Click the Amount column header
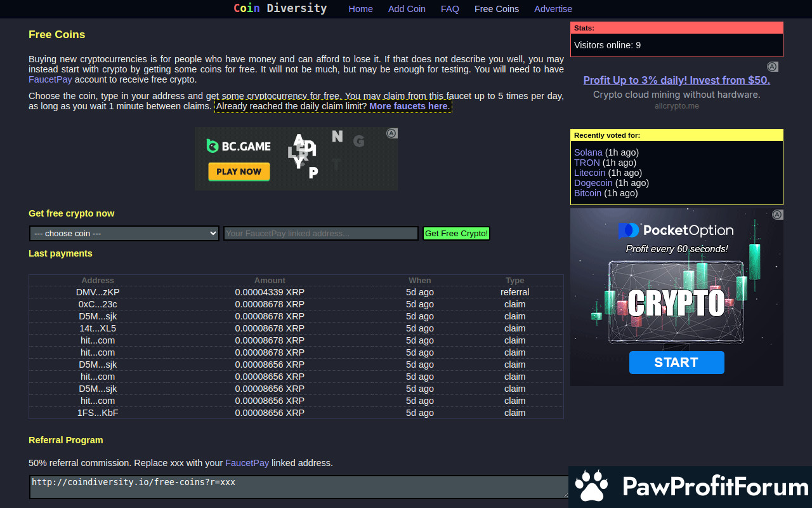Image resolution: width=812 pixels, height=508 pixels. [270, 281]
